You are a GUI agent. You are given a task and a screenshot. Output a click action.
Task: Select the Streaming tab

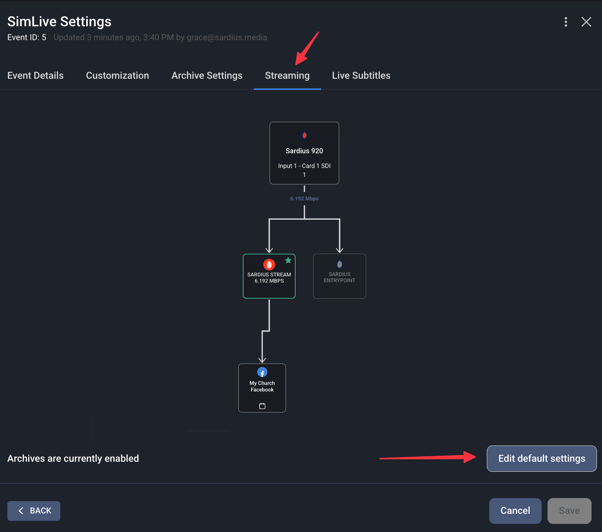tap(287, 76)
